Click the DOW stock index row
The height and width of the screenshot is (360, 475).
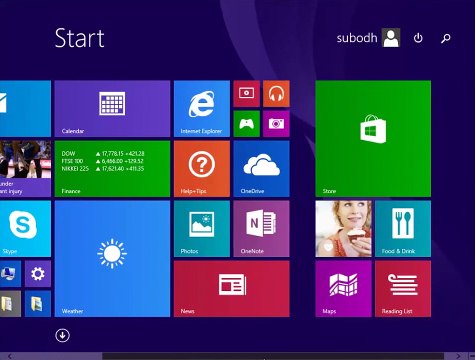(103, 154)
